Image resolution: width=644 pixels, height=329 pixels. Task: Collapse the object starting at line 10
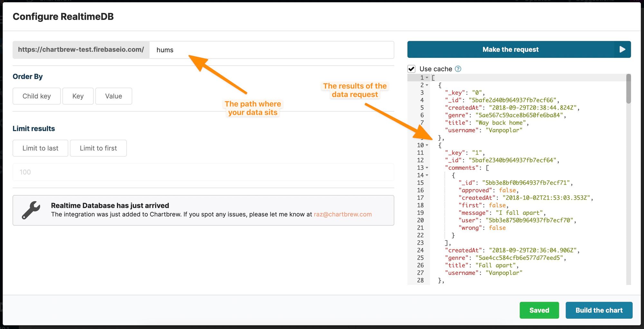click(427, 145)
